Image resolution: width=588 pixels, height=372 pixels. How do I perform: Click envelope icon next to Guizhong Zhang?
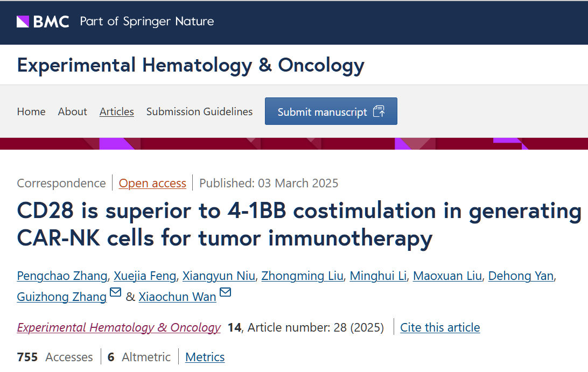point(115,292)
